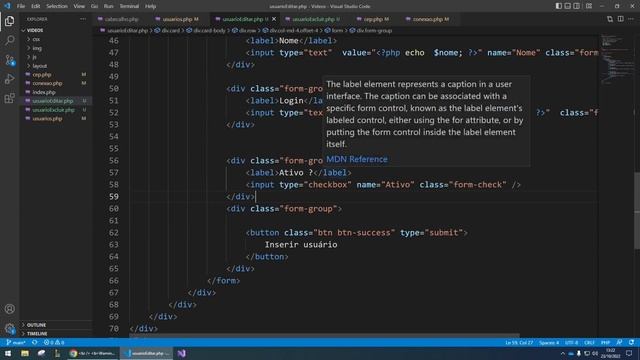Screen dimensions: 640x360
Task: Open the Search view in activity bar
Action: tap(9, 40)
